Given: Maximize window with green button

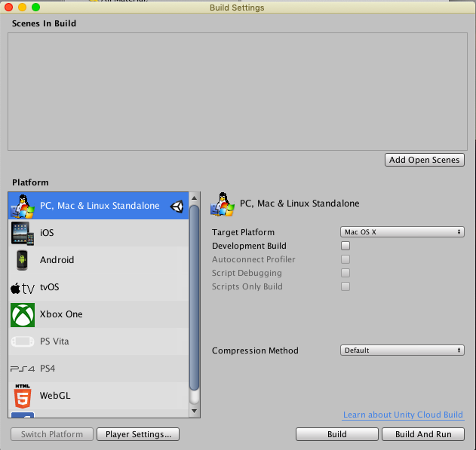Looking at the screenshot, I should tap(35, 7).
